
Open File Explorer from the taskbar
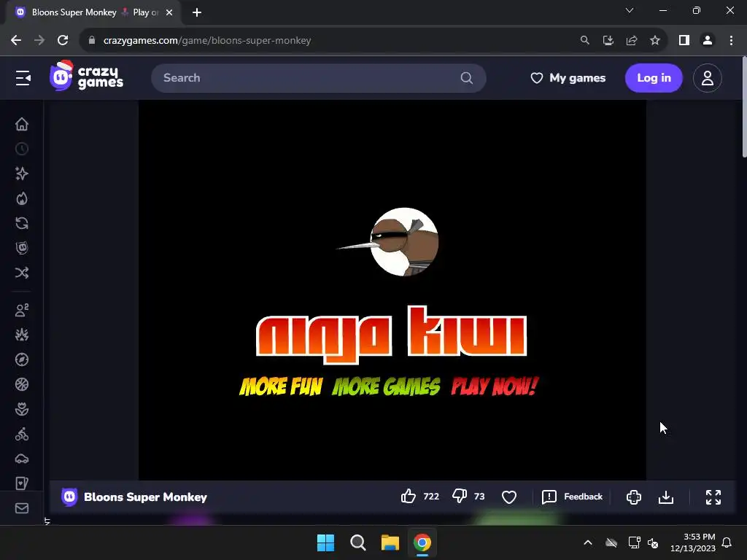click(390, 542)
